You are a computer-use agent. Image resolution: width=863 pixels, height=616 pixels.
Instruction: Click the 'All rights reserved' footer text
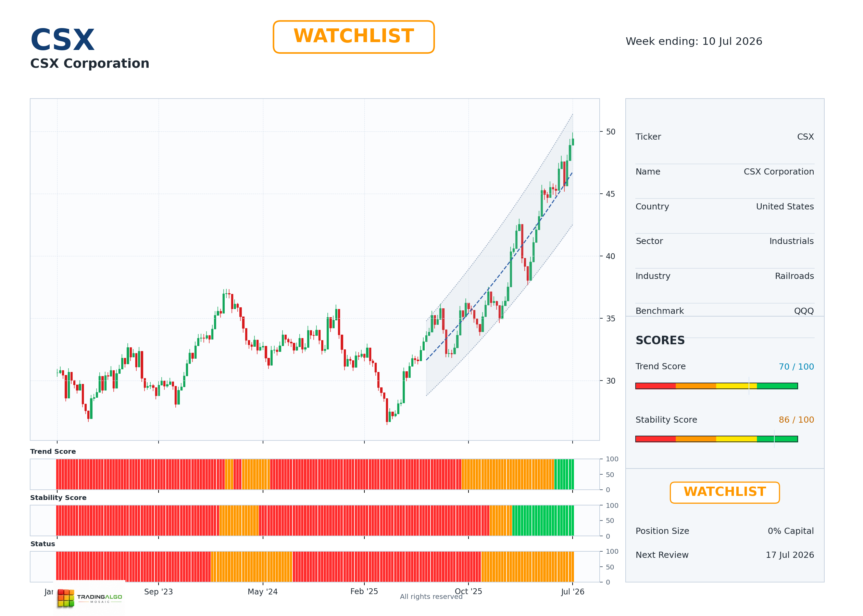[431, 597]
